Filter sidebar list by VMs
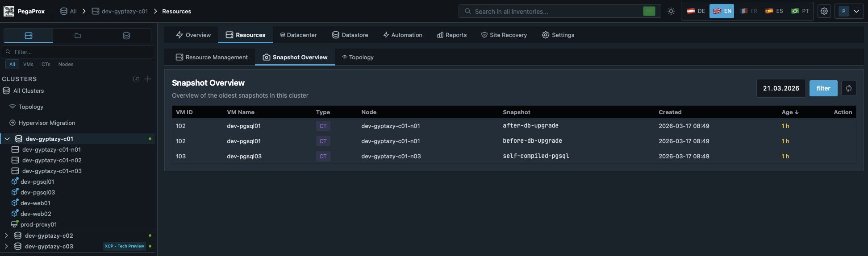868x256 pixels. click(28, 64)
